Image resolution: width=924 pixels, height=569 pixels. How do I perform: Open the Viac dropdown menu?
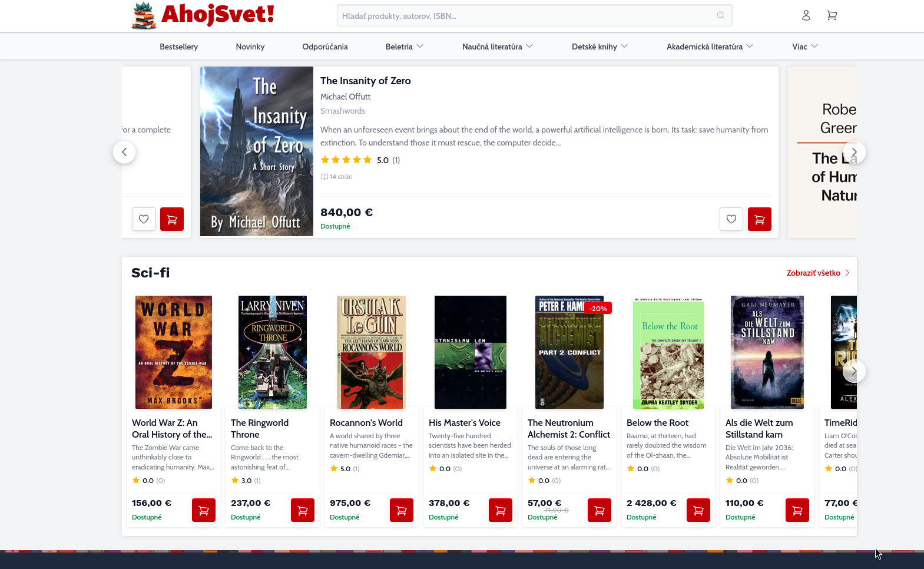click(804, 47)
